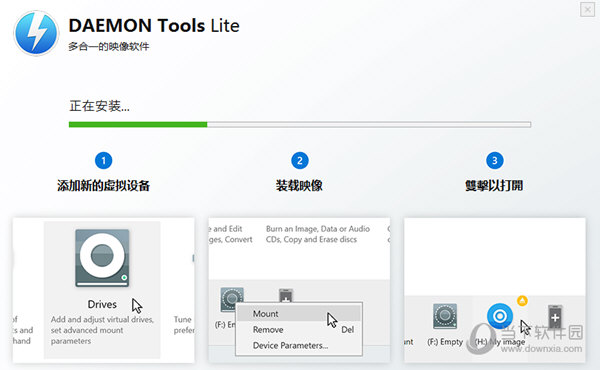Close the DAEMON Tools Lite installer window
Viewport: 600px width, 370px height.
[587, 9]
